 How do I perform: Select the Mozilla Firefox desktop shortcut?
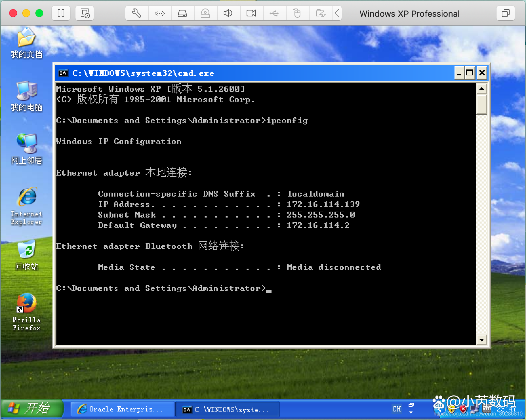coord(27,312)
